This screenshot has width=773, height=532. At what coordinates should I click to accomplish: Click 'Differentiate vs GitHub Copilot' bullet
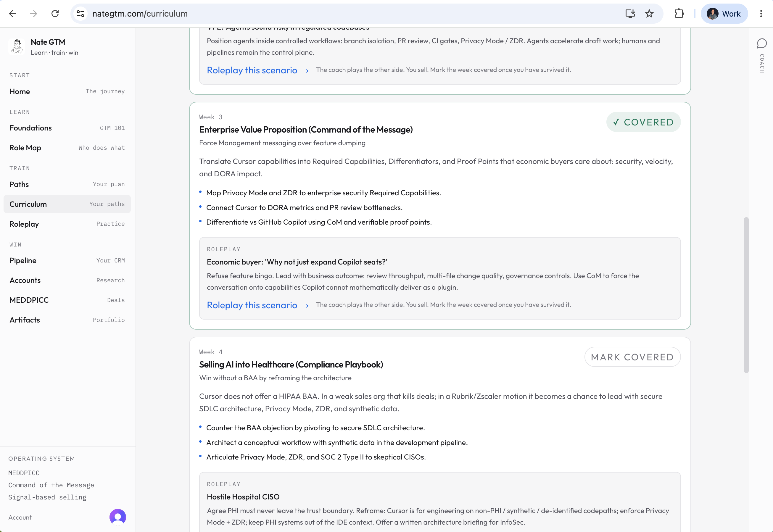pos(319,222)
